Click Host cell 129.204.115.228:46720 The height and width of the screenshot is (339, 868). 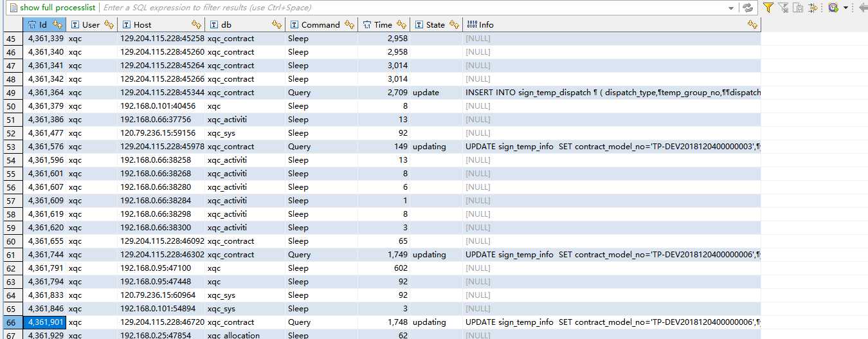(x=161, y=322)
